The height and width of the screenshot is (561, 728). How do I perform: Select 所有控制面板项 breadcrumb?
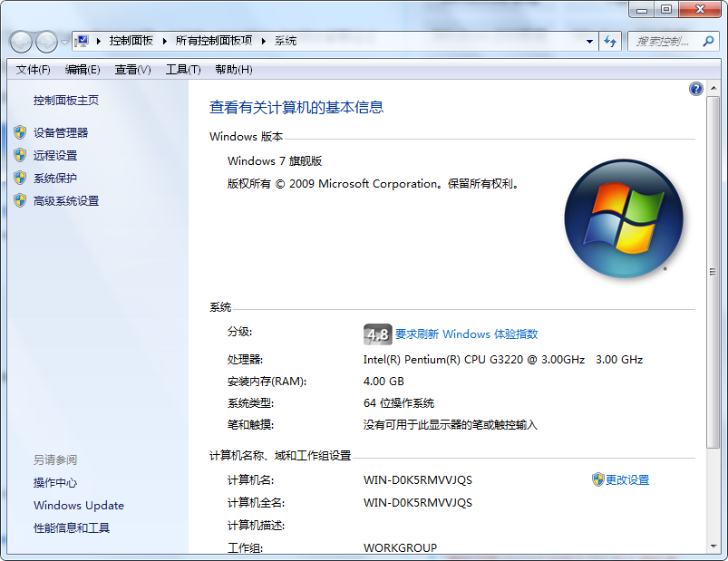(x=214, y=41)
